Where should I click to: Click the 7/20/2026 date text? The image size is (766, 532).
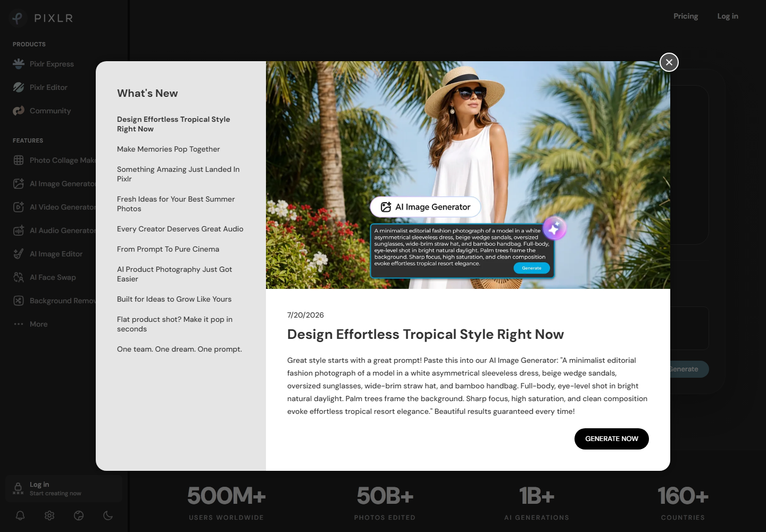(305, 315)
